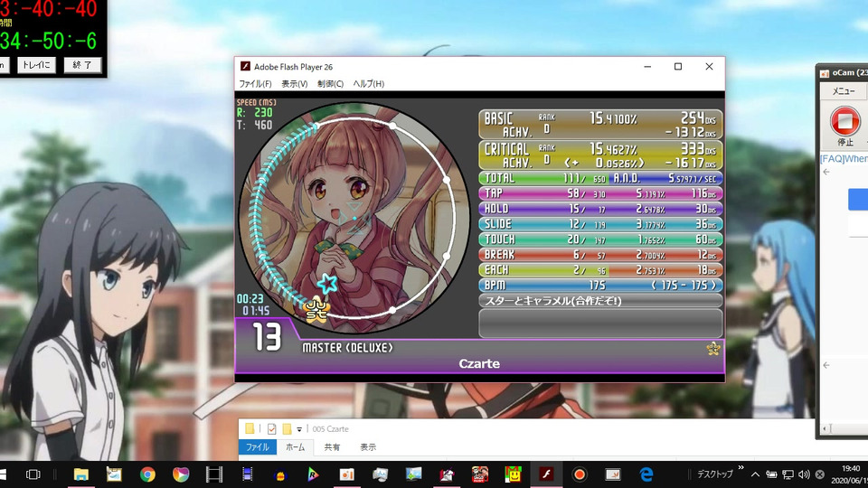
Task: Click the multicolor round browser taskbar icon
Action: point(181,474)
